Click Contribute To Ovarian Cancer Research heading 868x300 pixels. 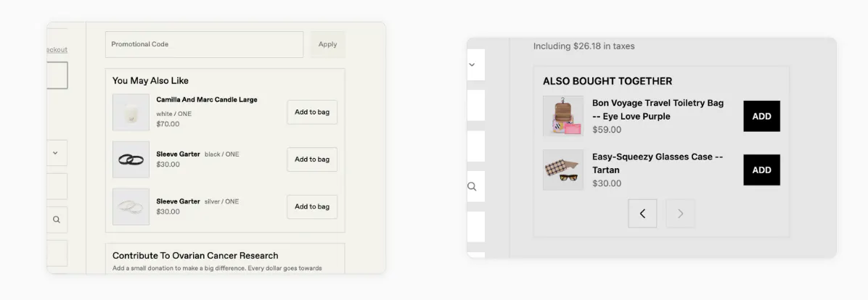pyautogui.click(x=195, y=256)
